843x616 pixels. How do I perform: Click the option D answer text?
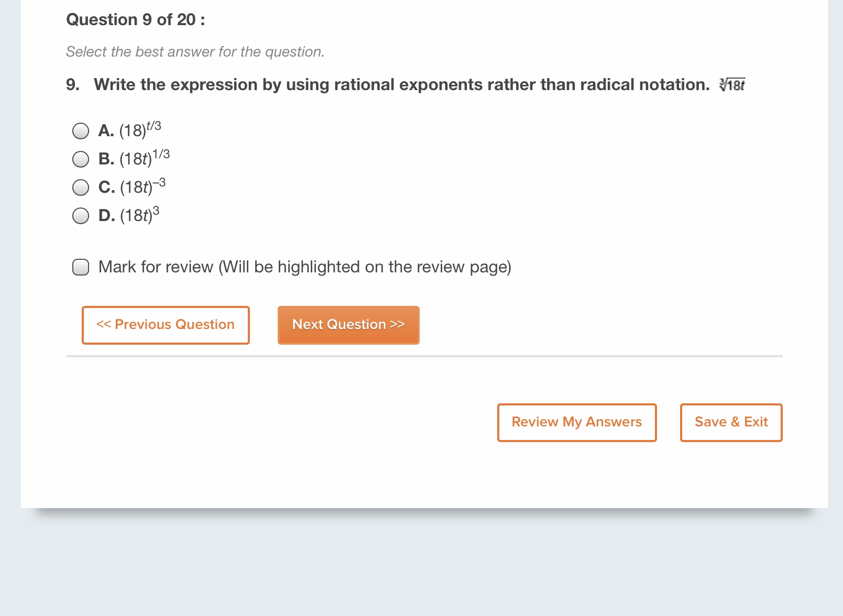click(x=130, y=215)
